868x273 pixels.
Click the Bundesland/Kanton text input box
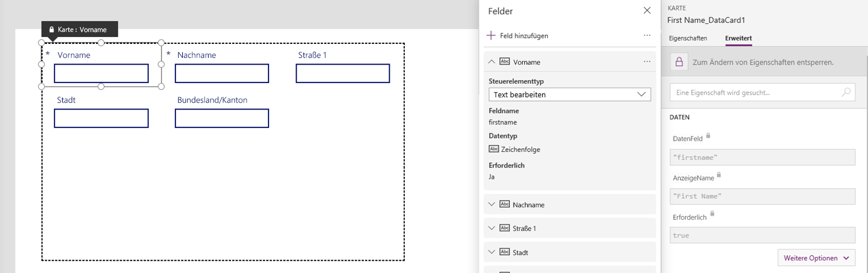(221, 119)
